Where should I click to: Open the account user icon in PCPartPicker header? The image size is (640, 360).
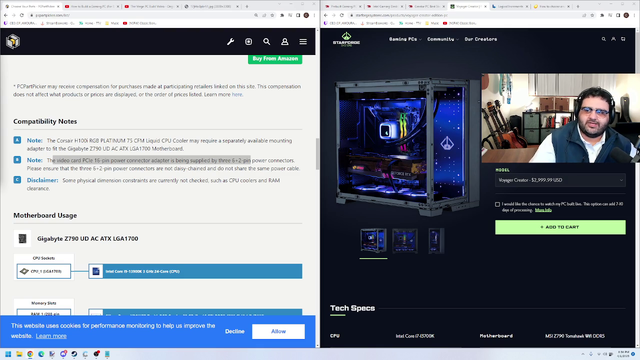(285, 42)
